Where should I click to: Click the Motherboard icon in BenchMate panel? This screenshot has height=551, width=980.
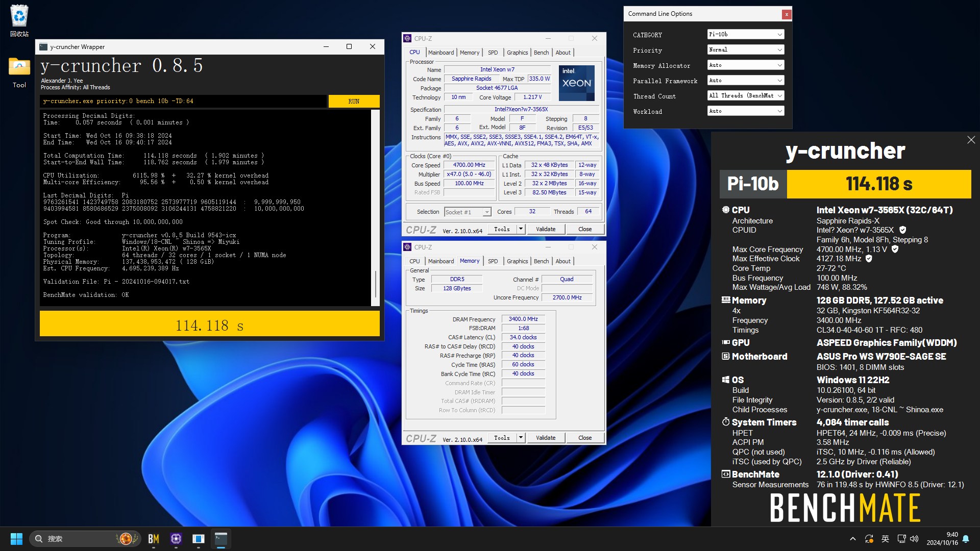tap(726, 356)
